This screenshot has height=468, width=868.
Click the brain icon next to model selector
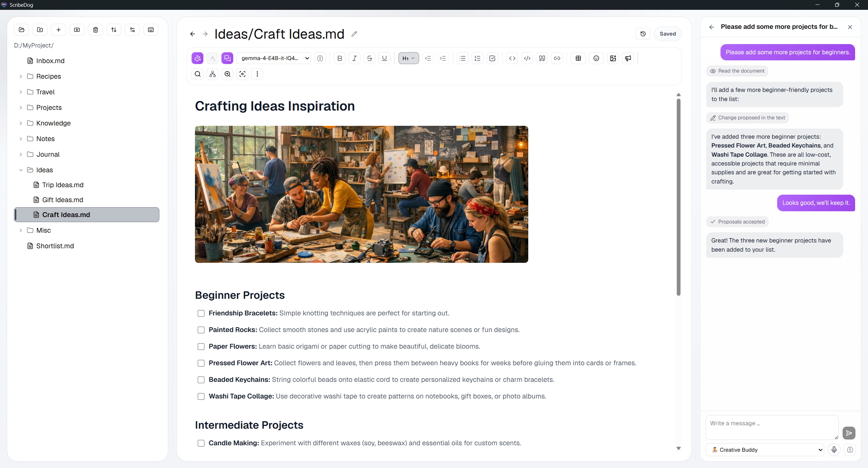pos(320,58)
